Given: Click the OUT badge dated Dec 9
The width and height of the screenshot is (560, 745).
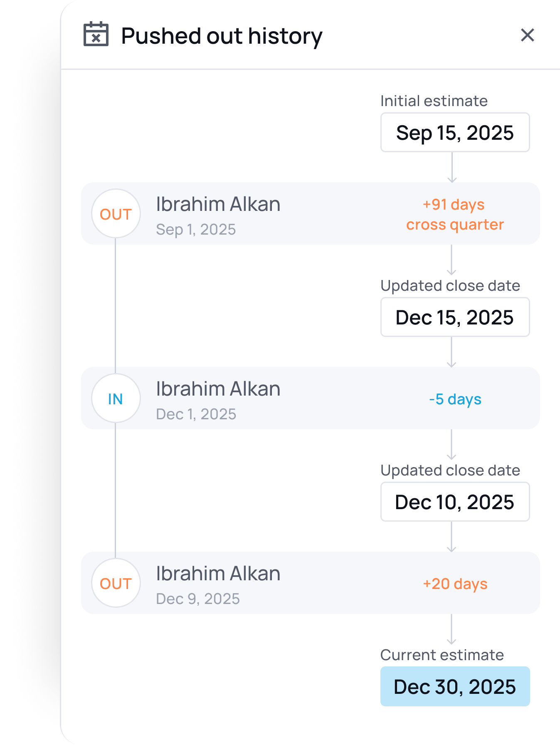Looking at the screenshot, I should [x=116, y=583].
